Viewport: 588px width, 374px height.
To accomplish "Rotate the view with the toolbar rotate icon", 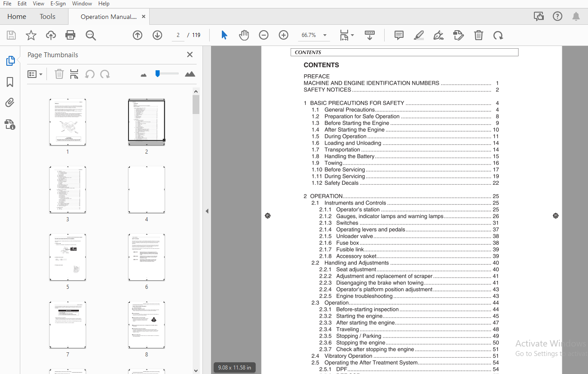I will click(498, 35).
